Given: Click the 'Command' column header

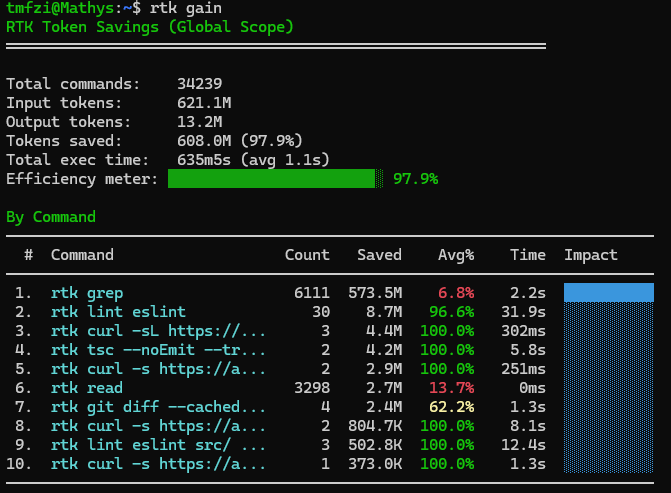Looking at the screenshot, I should 82,255.
